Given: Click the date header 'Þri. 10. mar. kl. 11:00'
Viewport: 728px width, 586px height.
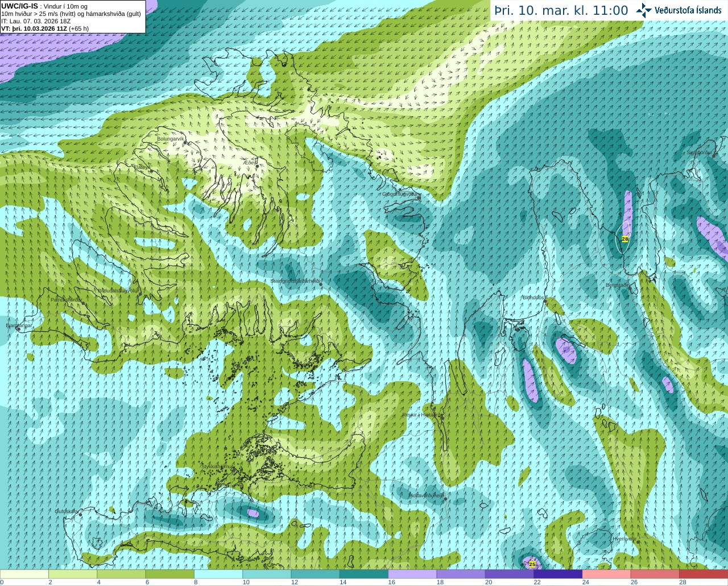Looking at the screenshot, I should (x=561, y=10).
